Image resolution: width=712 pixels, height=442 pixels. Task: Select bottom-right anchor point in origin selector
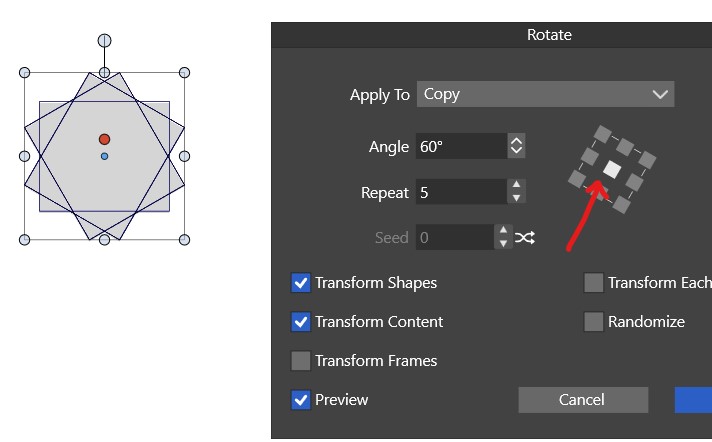pyautogui.click(x=622, y=204)
